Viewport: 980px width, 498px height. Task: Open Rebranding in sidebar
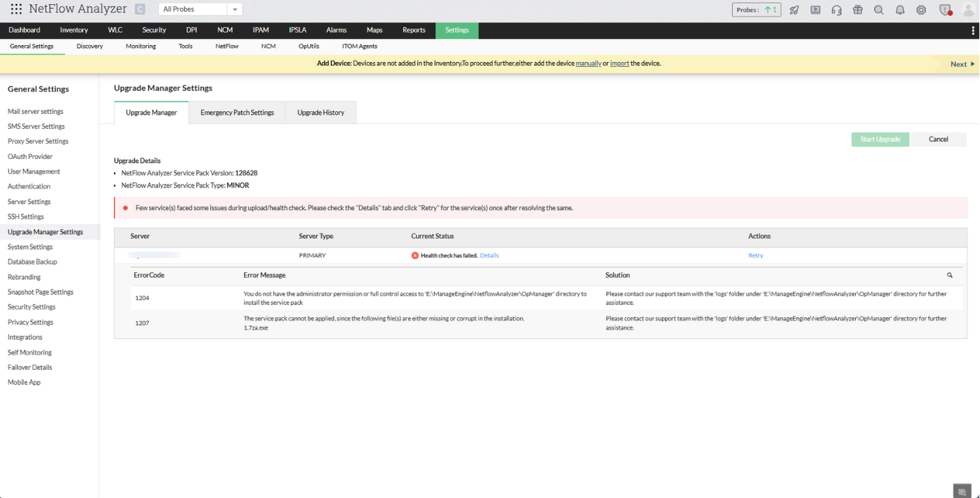(x=25, y=277)
